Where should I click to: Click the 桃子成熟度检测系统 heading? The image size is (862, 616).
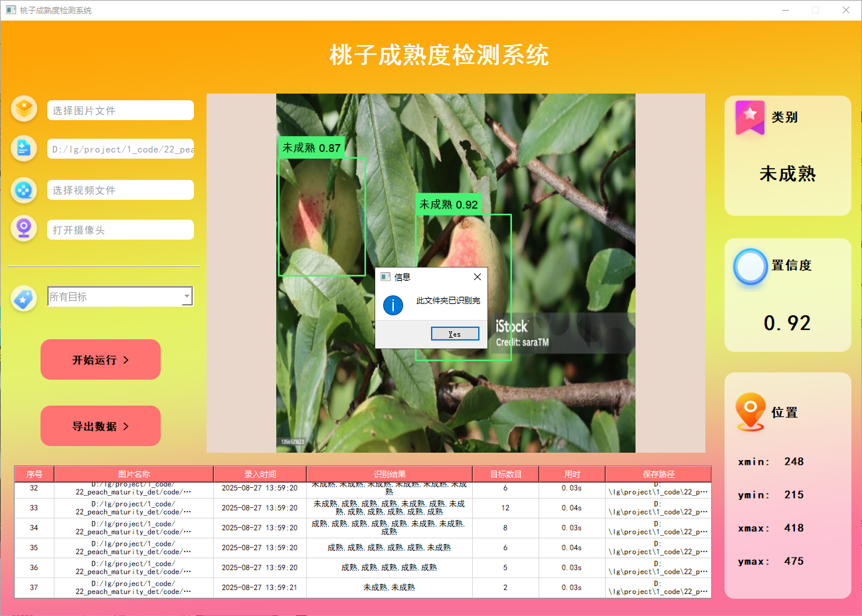[x=439, y=55]
